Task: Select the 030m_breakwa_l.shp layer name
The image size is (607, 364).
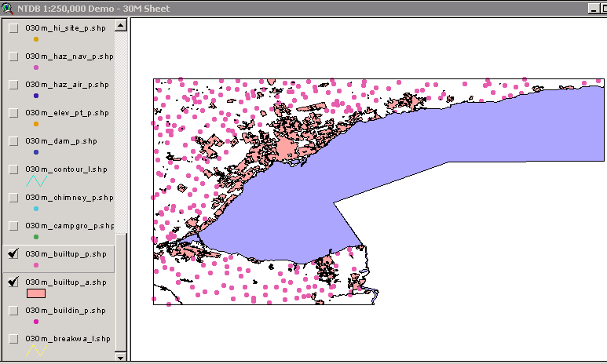Action: tap(68, 339)
